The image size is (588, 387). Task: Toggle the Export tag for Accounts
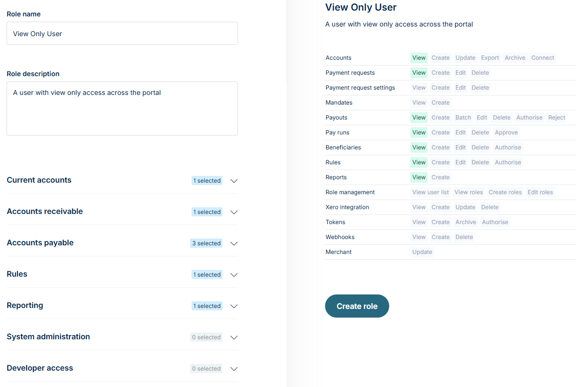(x=490, y=58)
